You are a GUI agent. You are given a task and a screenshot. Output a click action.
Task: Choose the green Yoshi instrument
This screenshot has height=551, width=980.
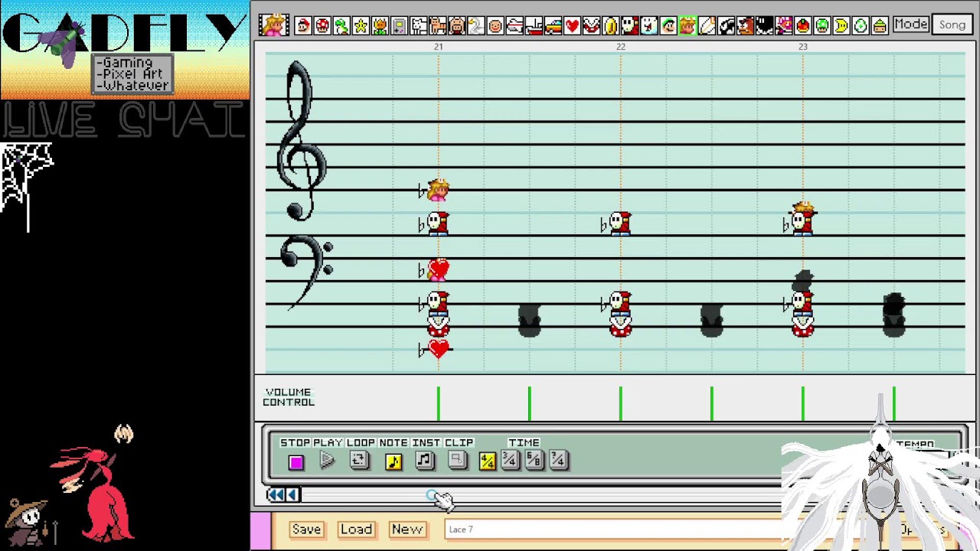coord(341,25)
